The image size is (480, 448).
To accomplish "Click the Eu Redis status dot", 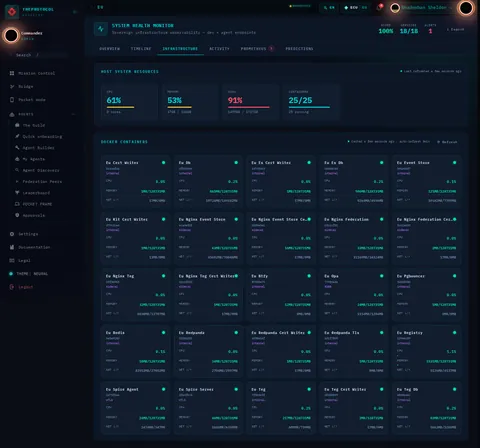I will (x=163, y=333).
